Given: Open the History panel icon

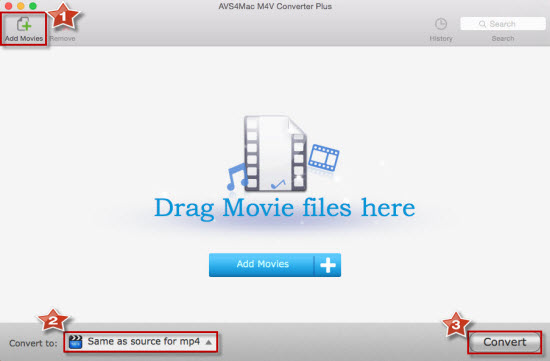Looking at the screenshot, I should (441, 24).
